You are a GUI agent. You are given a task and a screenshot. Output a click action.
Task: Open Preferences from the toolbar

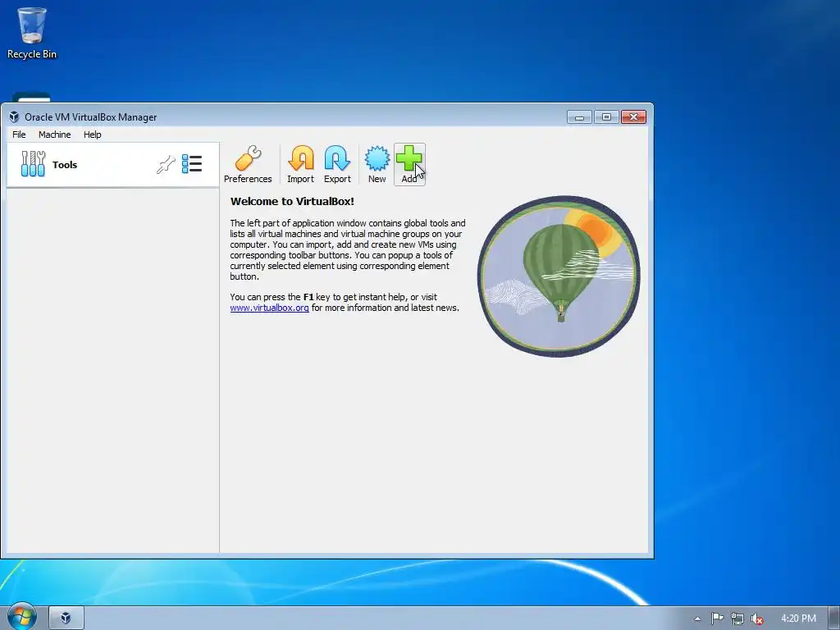[x=248, y=164]
